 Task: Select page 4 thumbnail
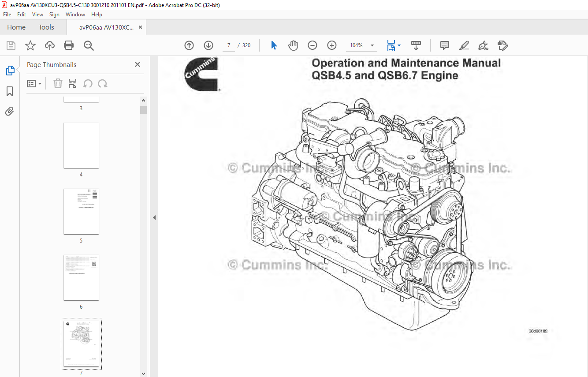(81, 146)
